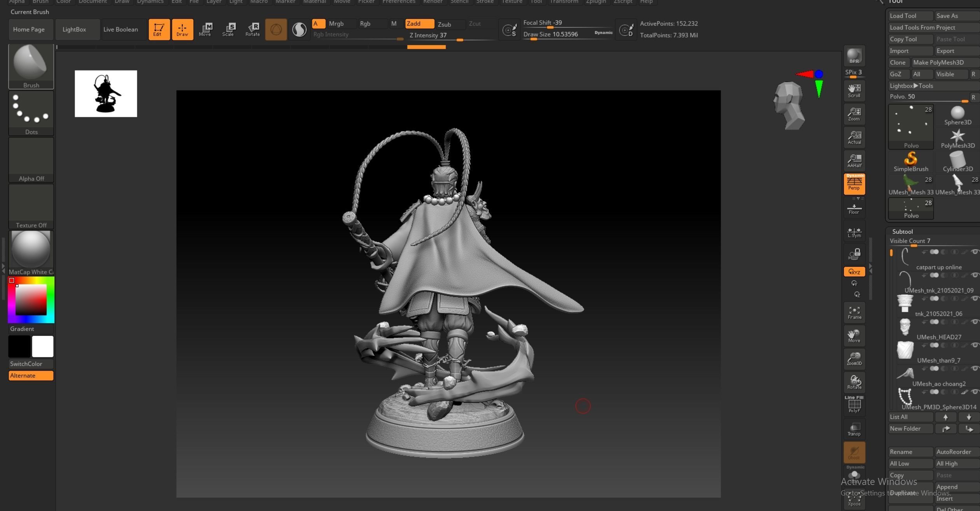Select the UMesh_ao choang2 subtool thumbnail
This screenshot has width=980, height=511.
pyautogui.click(x=905, y=373)
